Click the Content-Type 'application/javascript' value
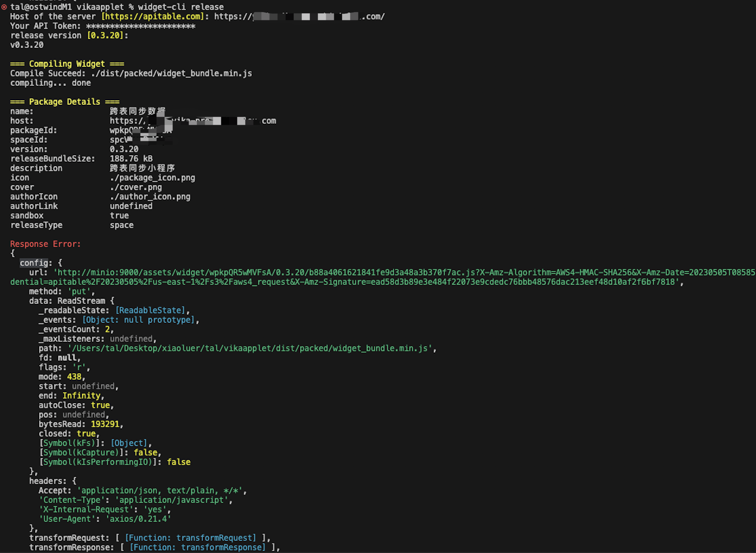Viewport: 756px width, 553px height. 171,500
